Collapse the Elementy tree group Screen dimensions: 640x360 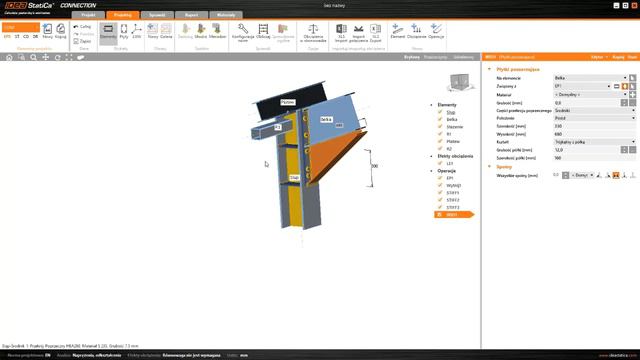click(x=431, y=105)
